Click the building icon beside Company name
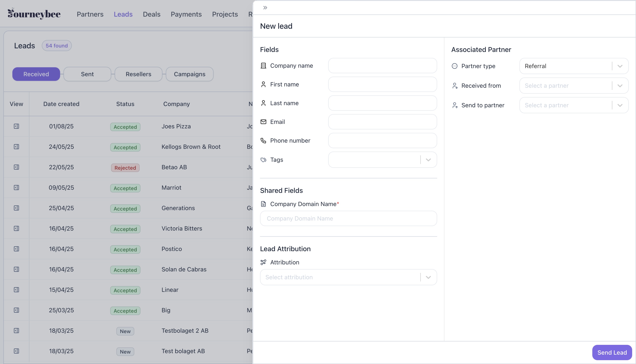Screen dimensions: 636x364 pos(263,66)
